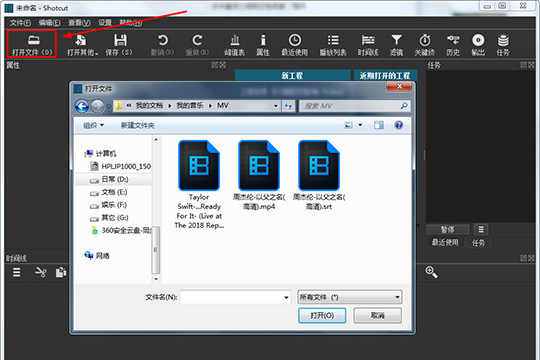Open the Keyframes stopwatch icon
The image size is (540, 360).
[425, 40]
